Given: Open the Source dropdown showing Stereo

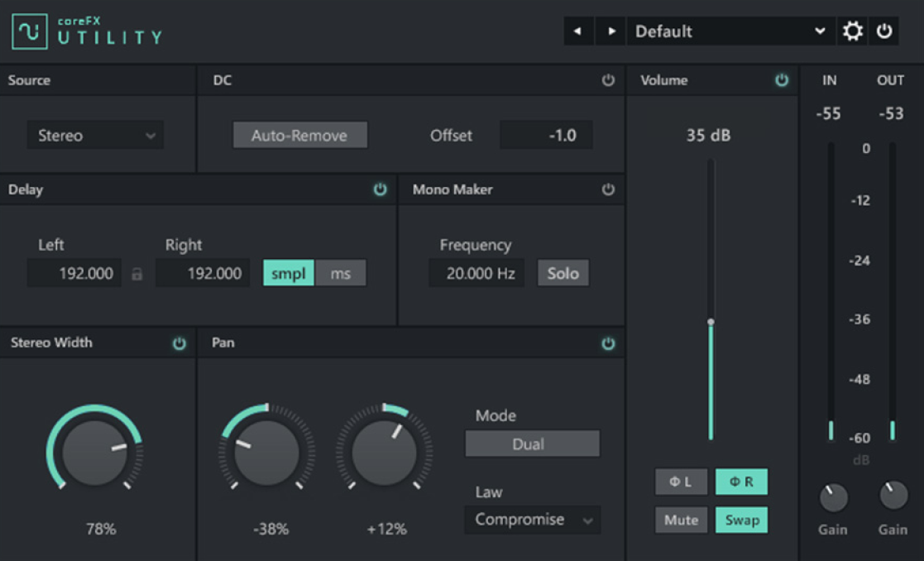Looking at the screenshot, I should [x=95, y=134].
